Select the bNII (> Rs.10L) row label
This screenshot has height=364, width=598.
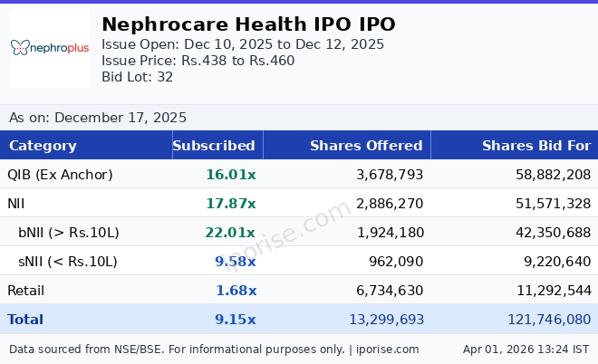click(69, 233)
